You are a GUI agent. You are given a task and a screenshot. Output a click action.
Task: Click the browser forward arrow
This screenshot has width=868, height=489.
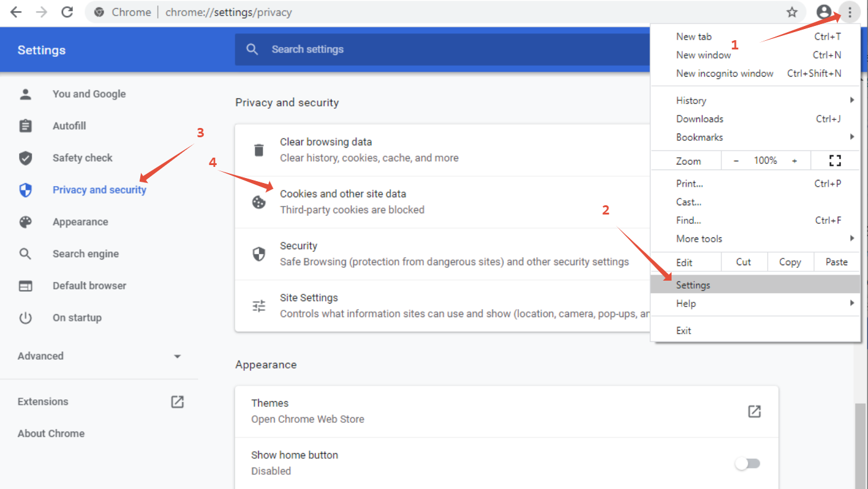[x=42, y=12]
